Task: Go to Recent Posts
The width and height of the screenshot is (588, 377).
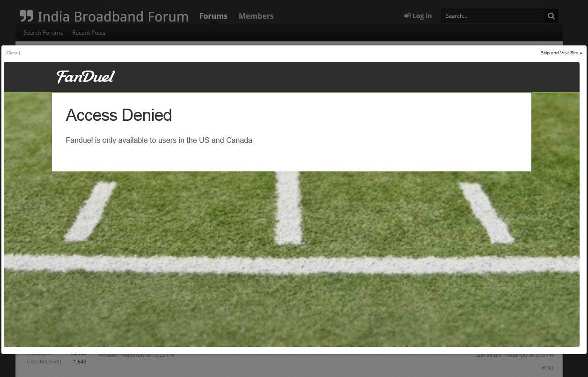Action: [88, 33]
